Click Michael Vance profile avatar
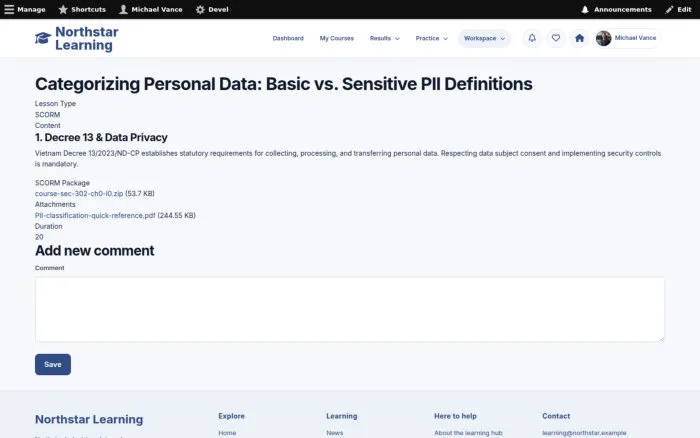 pyautogui.click(x=603, y=38)
